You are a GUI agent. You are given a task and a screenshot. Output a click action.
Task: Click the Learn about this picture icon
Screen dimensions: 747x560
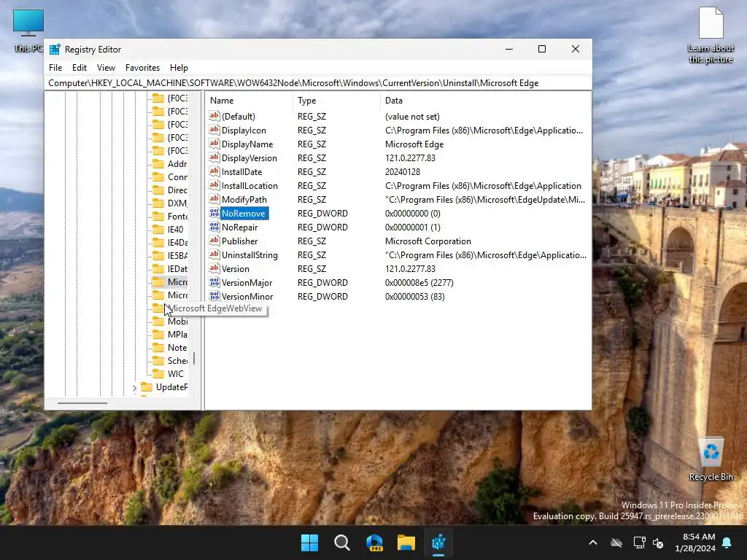pyautogui.click(x=711, y=35)
